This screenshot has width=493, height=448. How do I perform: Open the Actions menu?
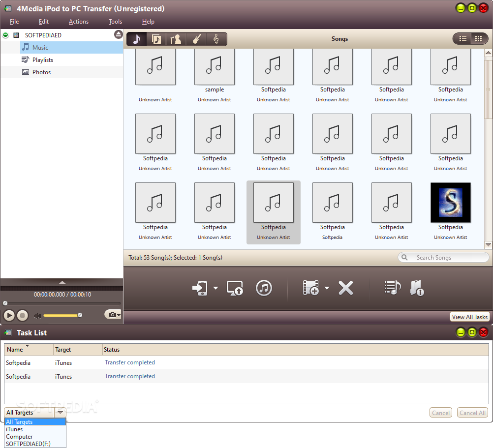(79, 22)
